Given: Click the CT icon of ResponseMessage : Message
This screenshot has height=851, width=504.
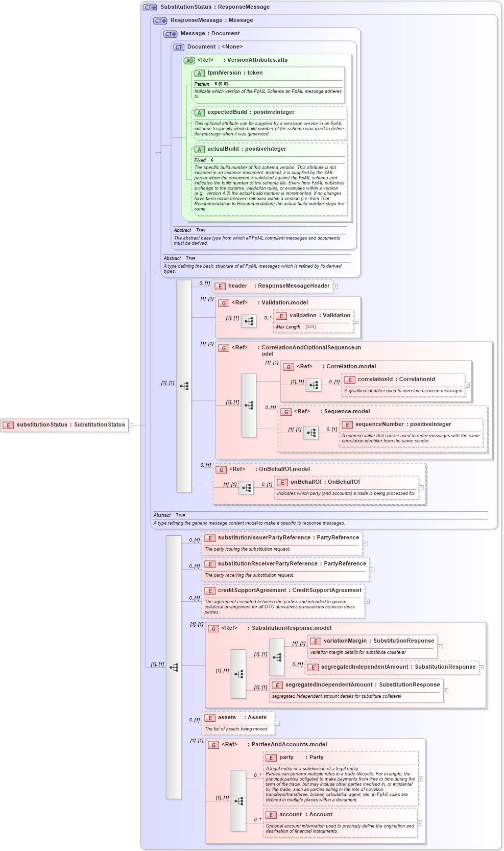Looking at the screenshot, I should (x=160, y=20).
